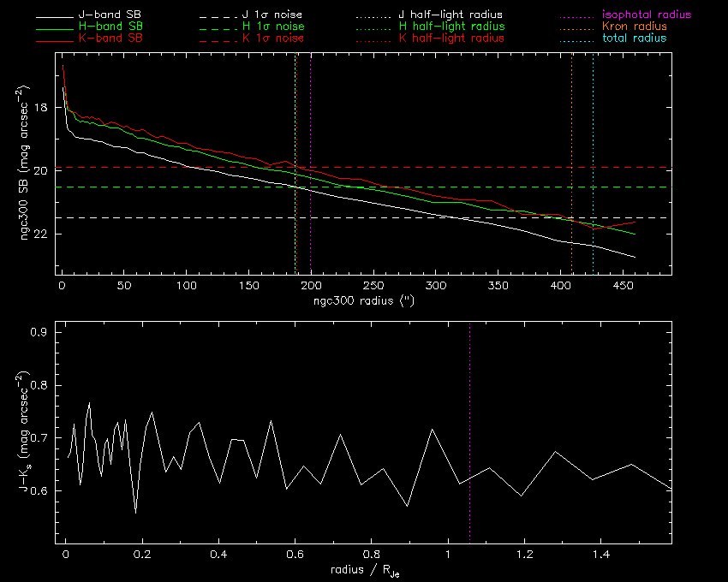Click the white J-band SB legend line sample
Image resolution: width=728 pixels, height=582 pixels.
tap(56, 15)
